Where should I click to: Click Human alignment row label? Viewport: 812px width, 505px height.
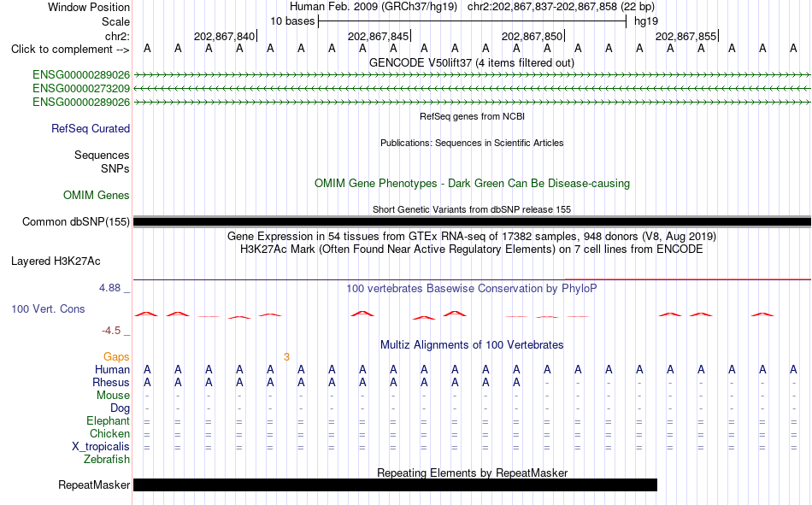click(x=112, y=370)
